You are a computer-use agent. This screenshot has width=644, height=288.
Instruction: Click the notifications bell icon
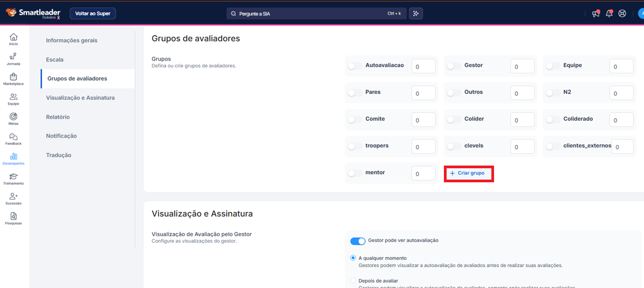point(609,13)
